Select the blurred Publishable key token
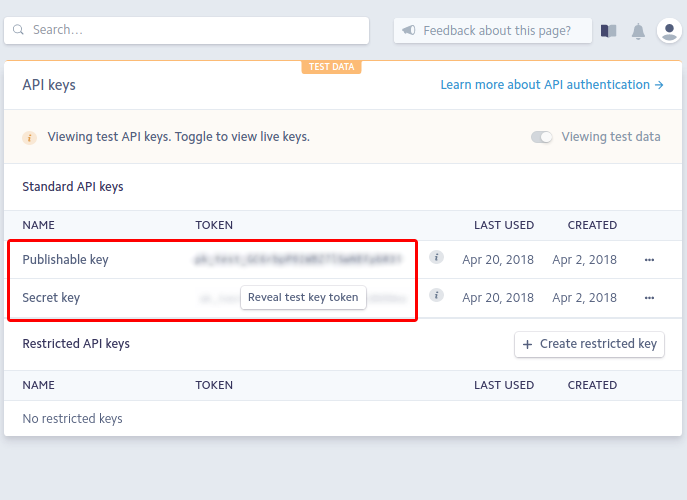687x500 pixels. click(298, 259)
